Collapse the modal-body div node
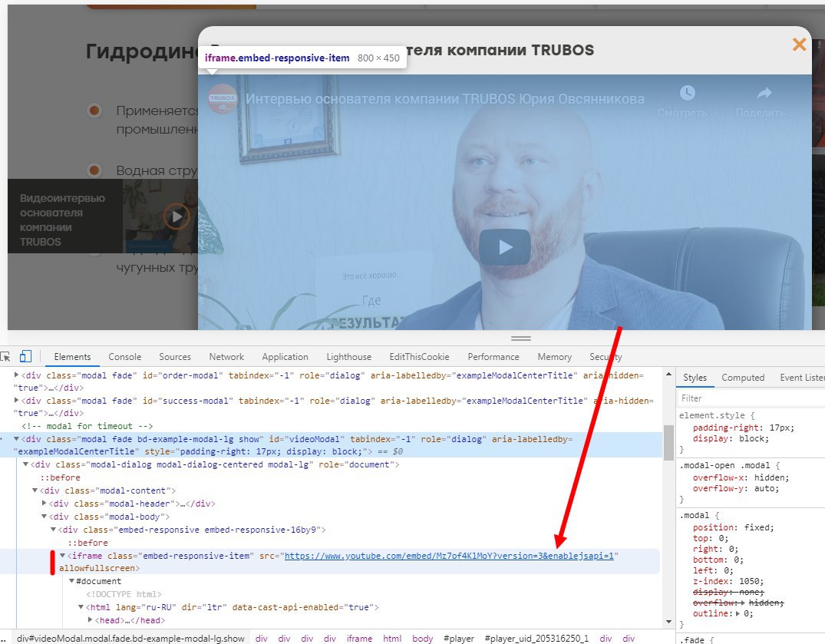This screenshot has height=644, width=825. click(x=45, y=517)
